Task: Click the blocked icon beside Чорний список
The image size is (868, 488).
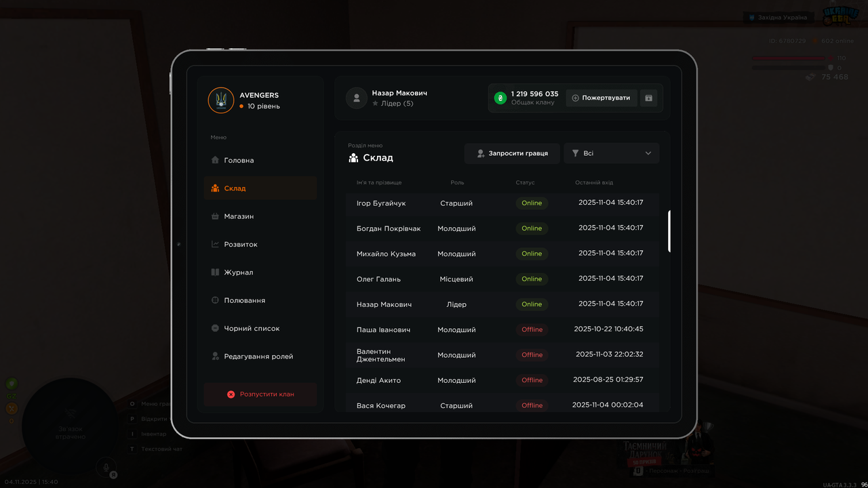Action: pos(215,328)
